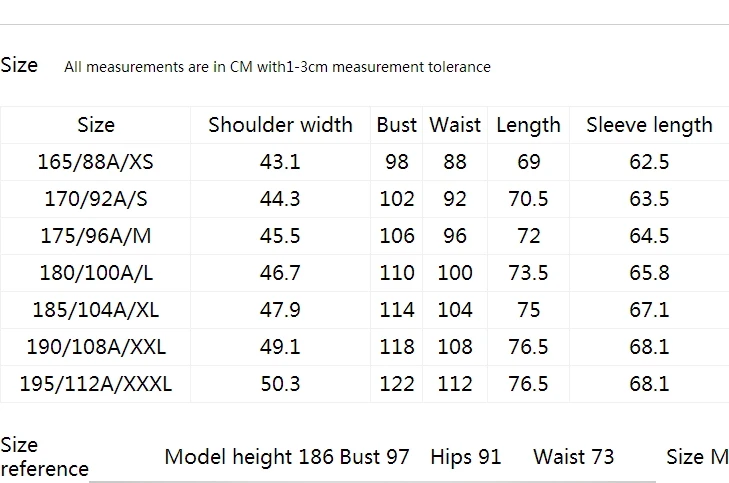Image resolution: width=729 pixels, height=483 pixels.
Task: Click the Bust column header
Action: tap(397, 125)
